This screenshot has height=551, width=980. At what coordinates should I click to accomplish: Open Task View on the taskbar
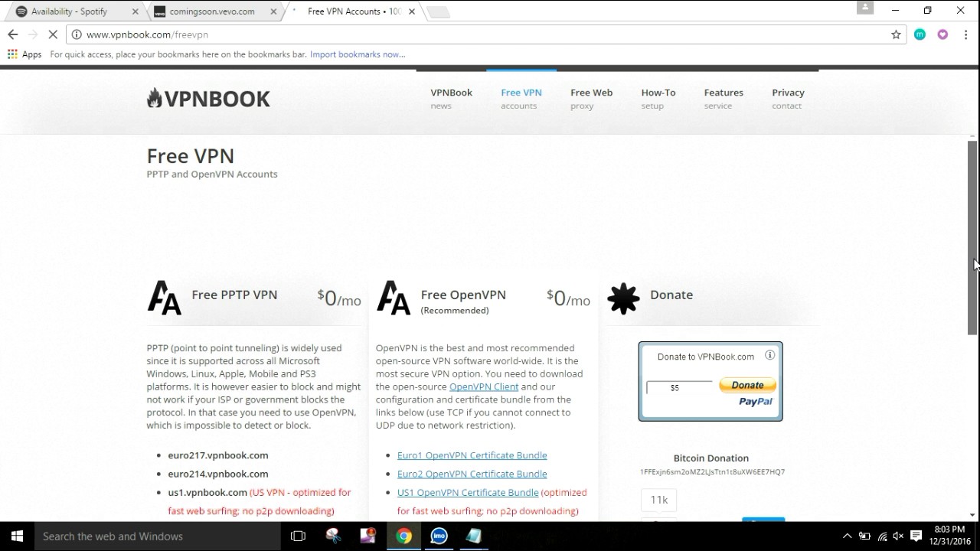[298, 536]
